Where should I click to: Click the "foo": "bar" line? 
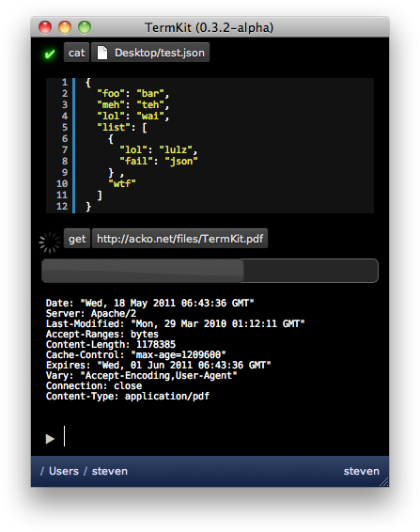coord(133,93)
